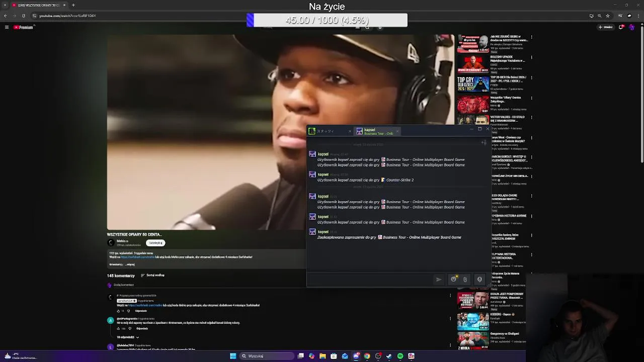Open the Braun jest pompowany recommended video
644x362 pixels.
472,301
